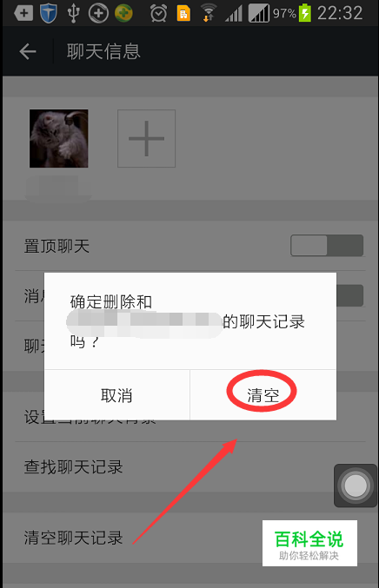Tap the USB icon in the status bar
The width and height of the screenshot is (379, 588).
click(x=73, y=13)
